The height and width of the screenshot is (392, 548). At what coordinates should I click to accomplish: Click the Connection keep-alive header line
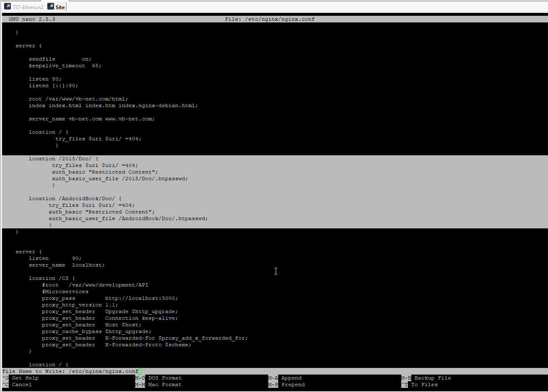[x=110, y=318]
